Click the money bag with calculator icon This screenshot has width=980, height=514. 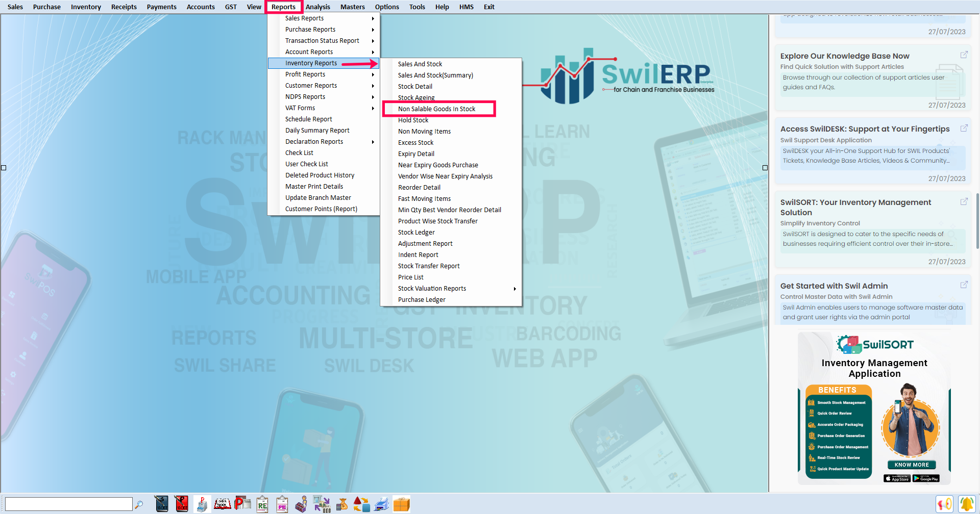coord(342,504)
